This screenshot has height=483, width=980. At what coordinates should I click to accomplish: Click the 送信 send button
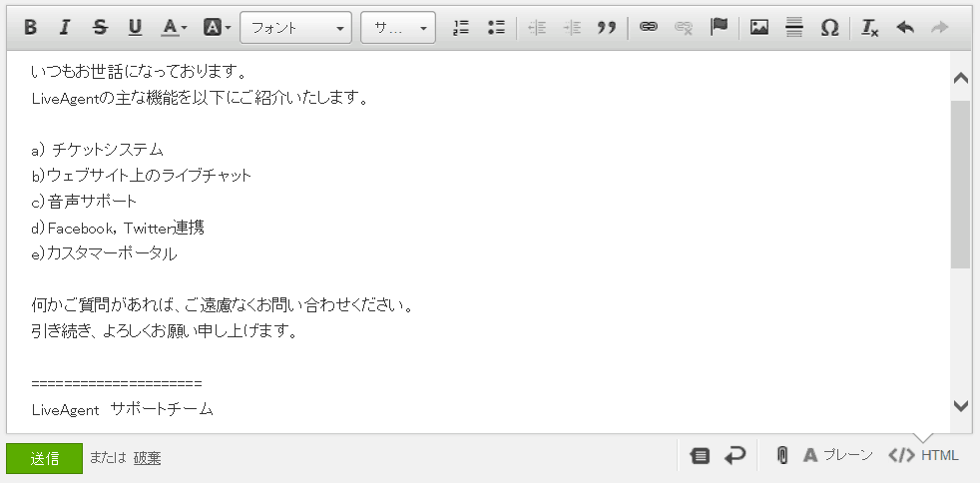point(44,459)
